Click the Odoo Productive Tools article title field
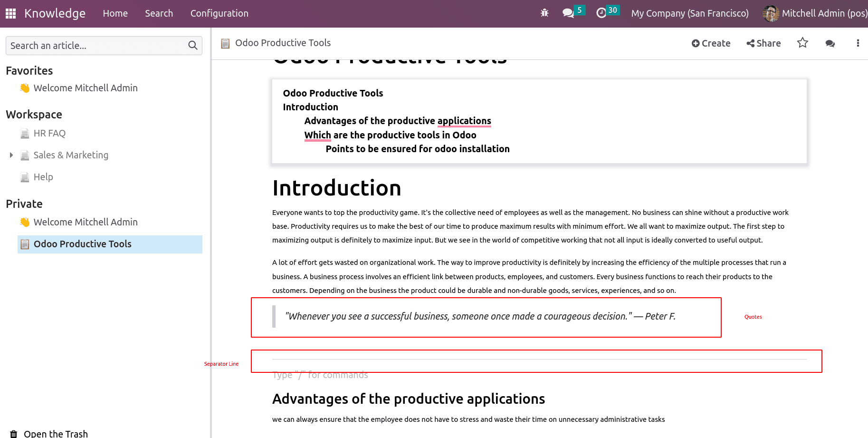The image size is (868, 438). [283, 43]
